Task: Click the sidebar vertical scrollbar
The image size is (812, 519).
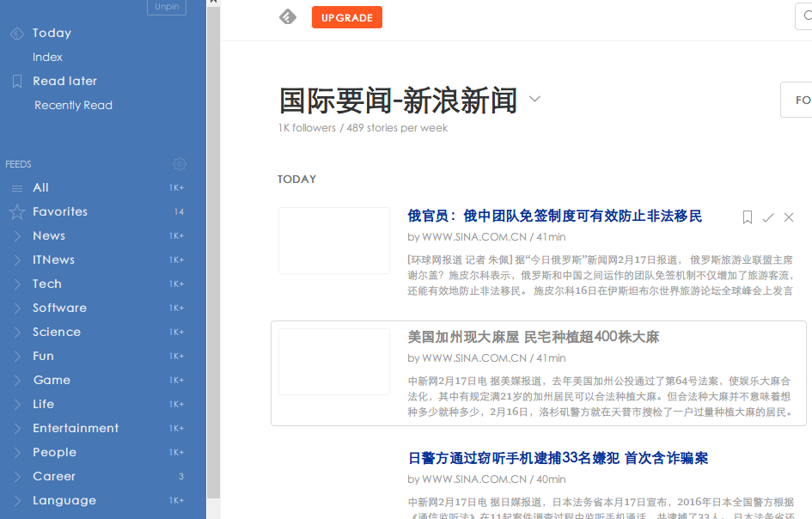Action: point(213,253)
